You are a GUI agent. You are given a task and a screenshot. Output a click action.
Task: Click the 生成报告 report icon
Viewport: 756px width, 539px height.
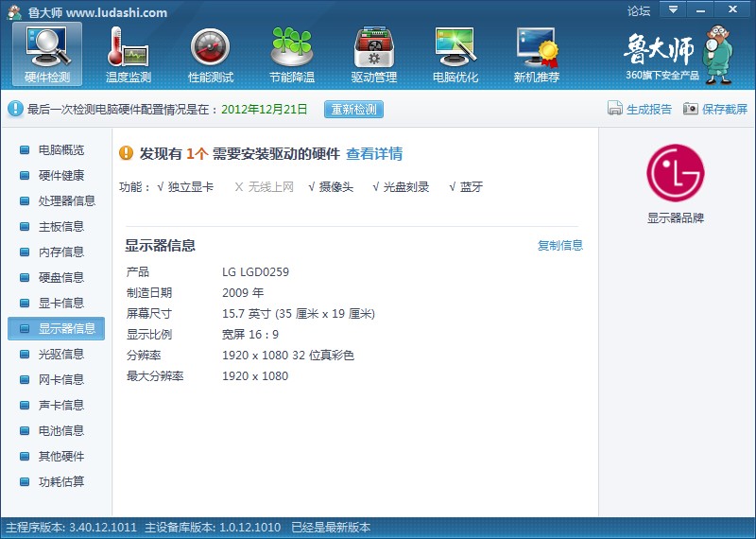(x=615, y=109)
